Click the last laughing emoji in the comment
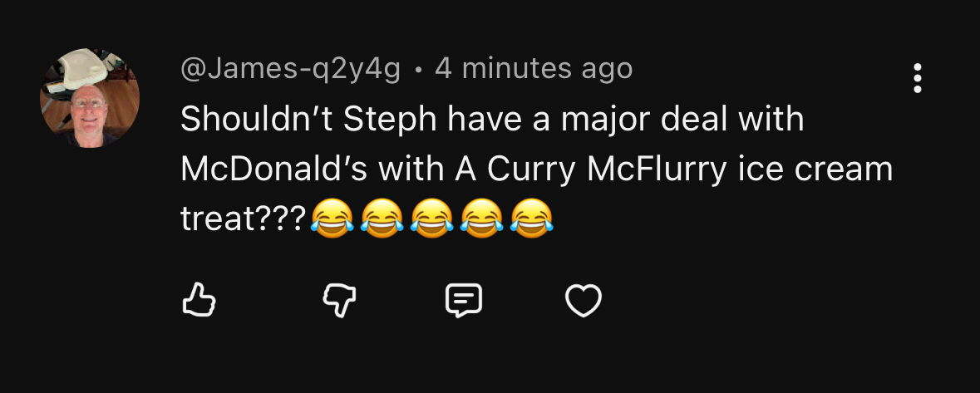 (x=532, y=219)
